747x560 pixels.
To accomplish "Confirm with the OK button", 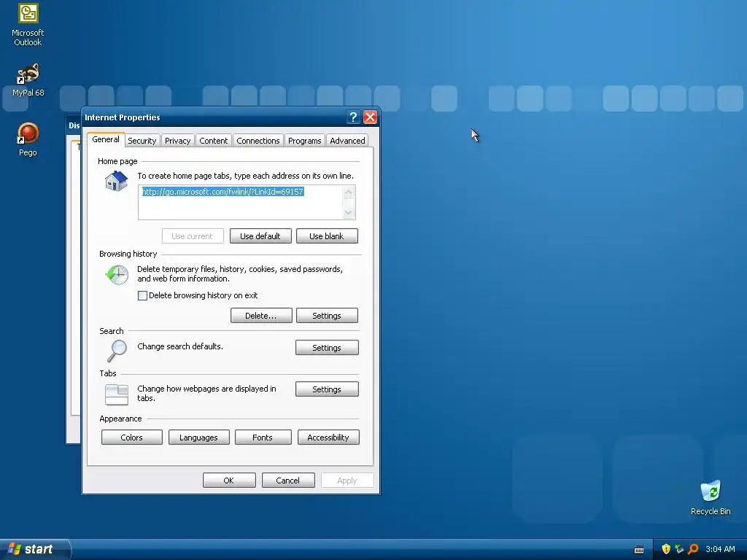I will pyautogui.click(x=229, y=481).
